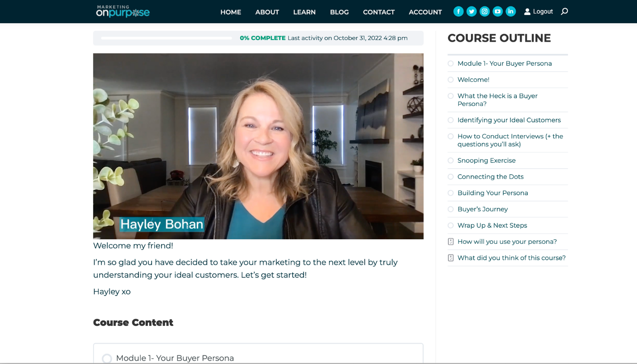The image size is (637, 364).
Task: Click the Marketing On Purpose logo
Action: click(x=123, y=11)
